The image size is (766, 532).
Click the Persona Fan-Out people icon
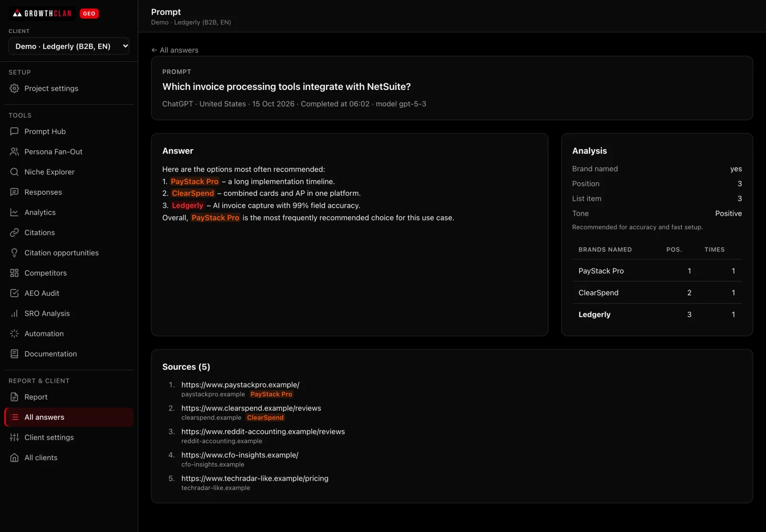click(14, 152)
